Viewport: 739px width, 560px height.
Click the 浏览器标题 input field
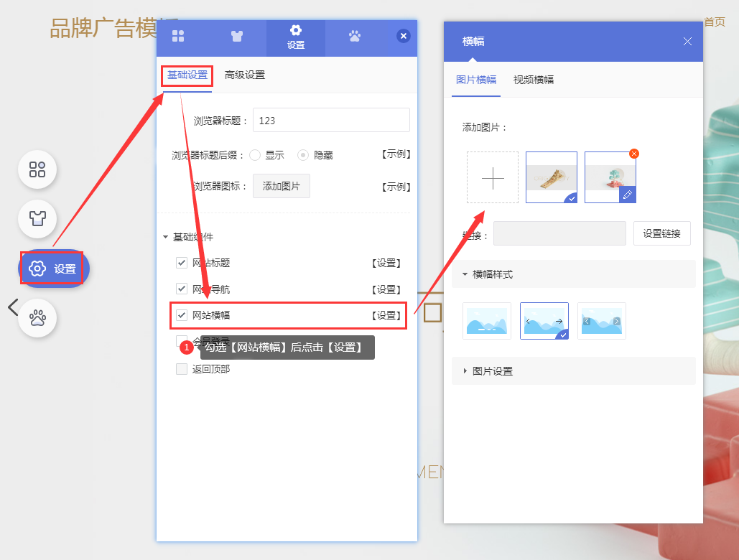[331, 121]
